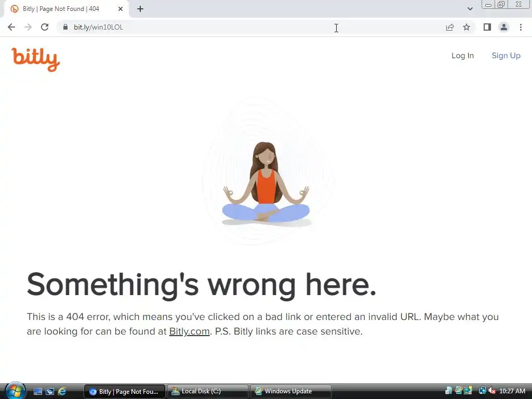Click the network tray icon
Image resolution: width=532 pixels, height=399 pixels.
pos(482,391)
